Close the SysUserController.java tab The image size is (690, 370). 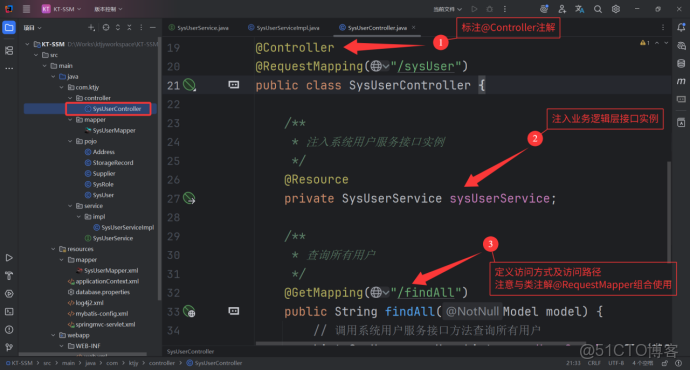pyautogui.click(x=414, y=27)
